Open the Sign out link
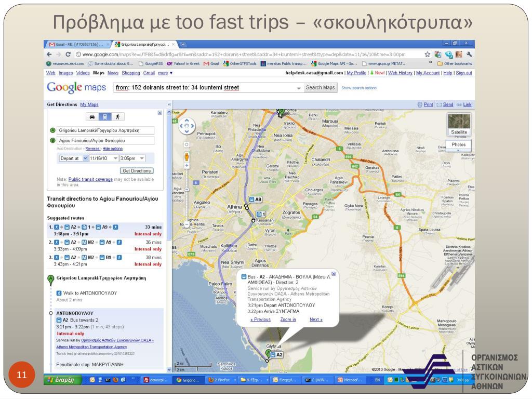 click(464, 73)
